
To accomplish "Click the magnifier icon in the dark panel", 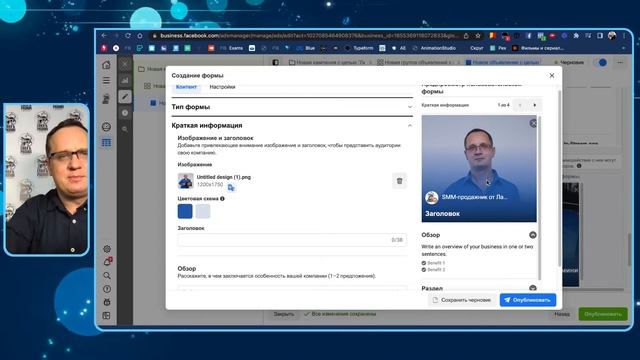I will pos(125,129).
